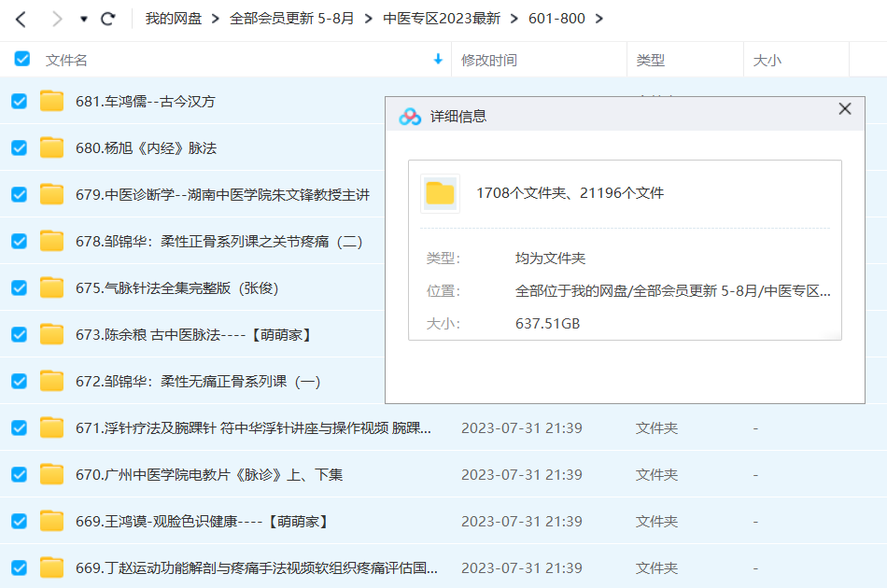Expand chevron after 601-800 breadcrumb

click(598, 19)
